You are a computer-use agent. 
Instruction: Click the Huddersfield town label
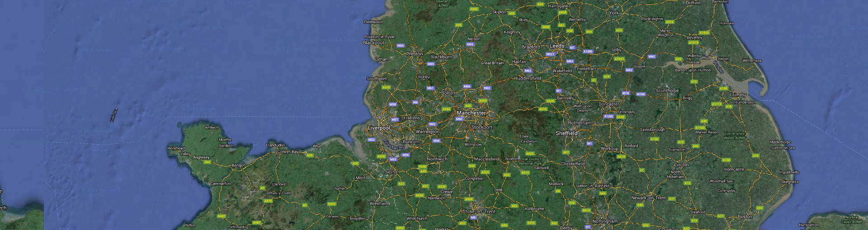click(x=528, y=78)
